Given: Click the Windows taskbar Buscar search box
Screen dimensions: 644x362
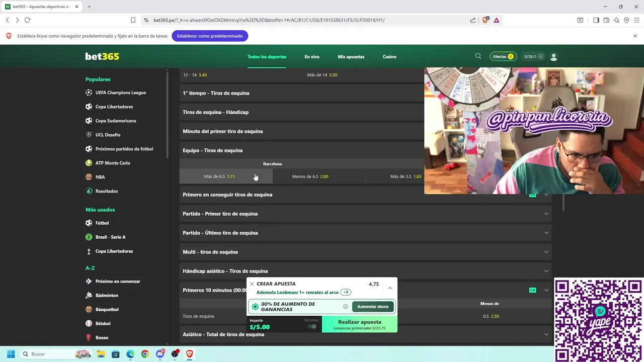Looking at the screenshot, I should pyautogui.click(x=55, y=354).
